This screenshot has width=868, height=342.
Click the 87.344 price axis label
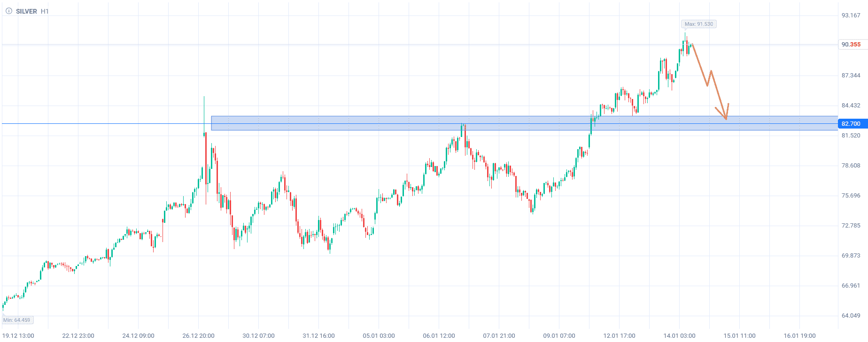click(x=851, y=76)
